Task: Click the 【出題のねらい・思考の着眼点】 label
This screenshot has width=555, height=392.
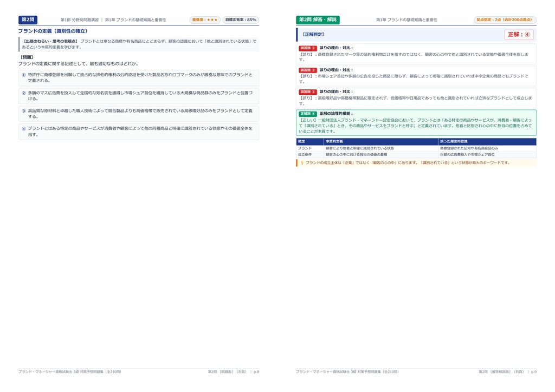Action: pos(50,41)
